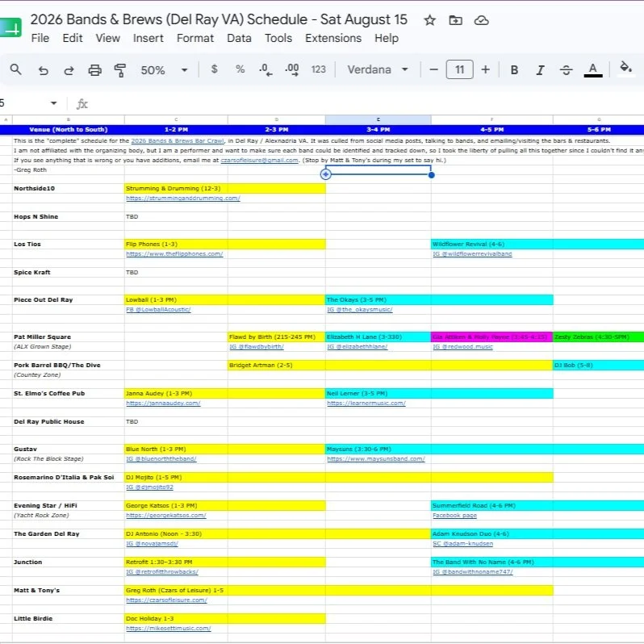Image resolution: width=644 pixels, height=644 pixels.
Task: Decrease font size with minus button
Action: pos(433,70)
